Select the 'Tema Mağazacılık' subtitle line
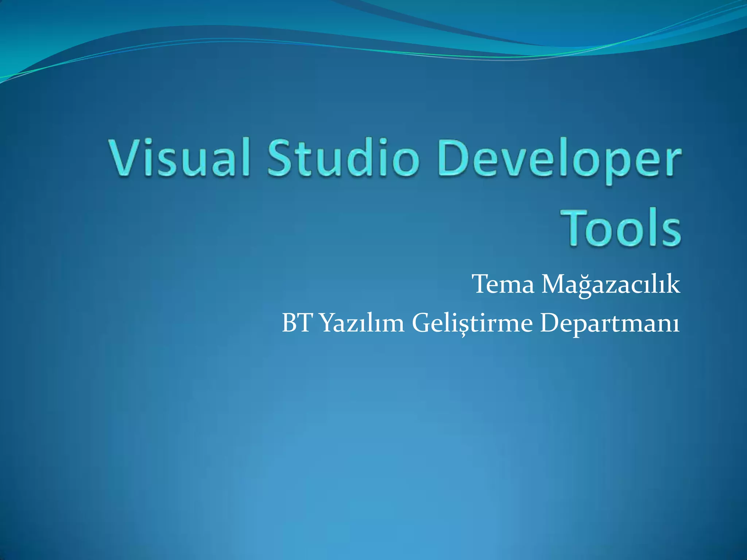The width and height of the screenshot is (747, 560). (576, 284)
